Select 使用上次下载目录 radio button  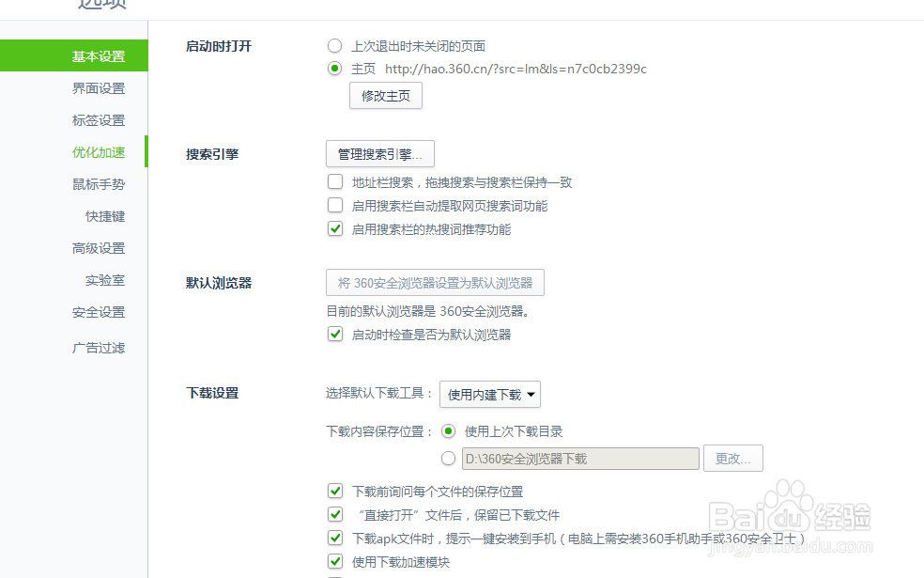(x=449, y=431)
